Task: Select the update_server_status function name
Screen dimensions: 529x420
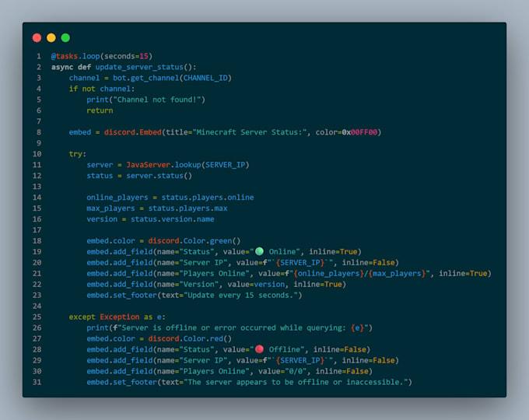Action: 139,67
